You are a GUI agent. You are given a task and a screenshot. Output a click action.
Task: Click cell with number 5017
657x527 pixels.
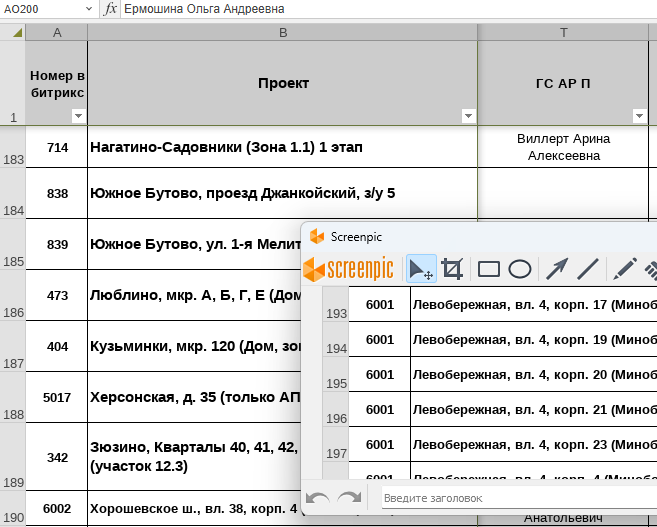57,397
